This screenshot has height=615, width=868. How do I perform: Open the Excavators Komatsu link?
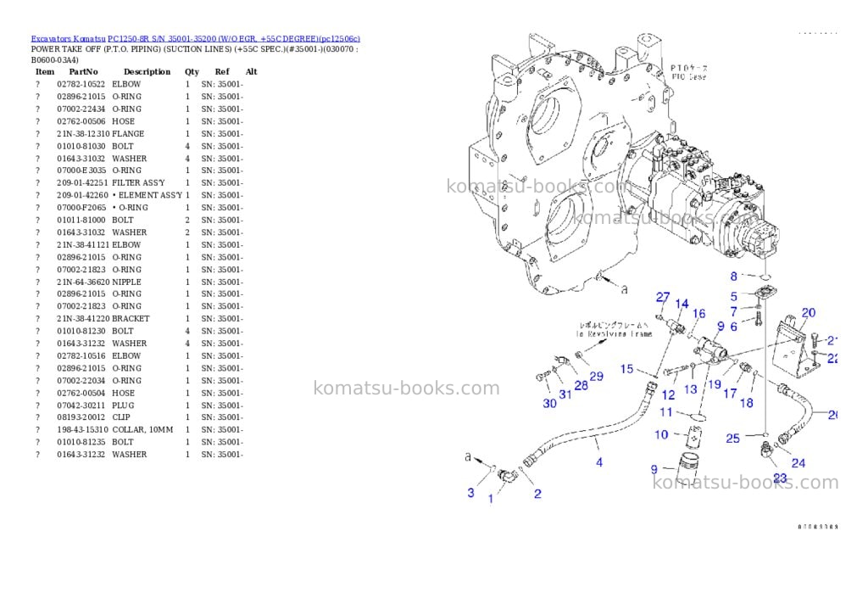tap(68, 39)
